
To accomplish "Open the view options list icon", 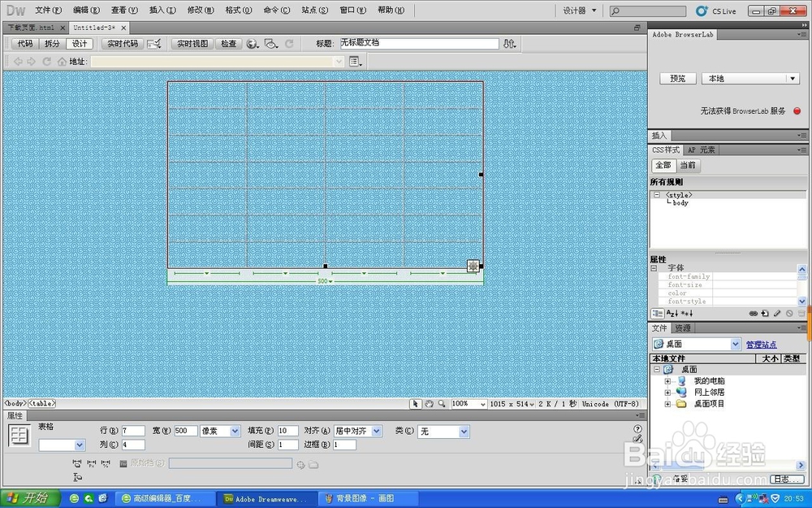I will point(356,62).
